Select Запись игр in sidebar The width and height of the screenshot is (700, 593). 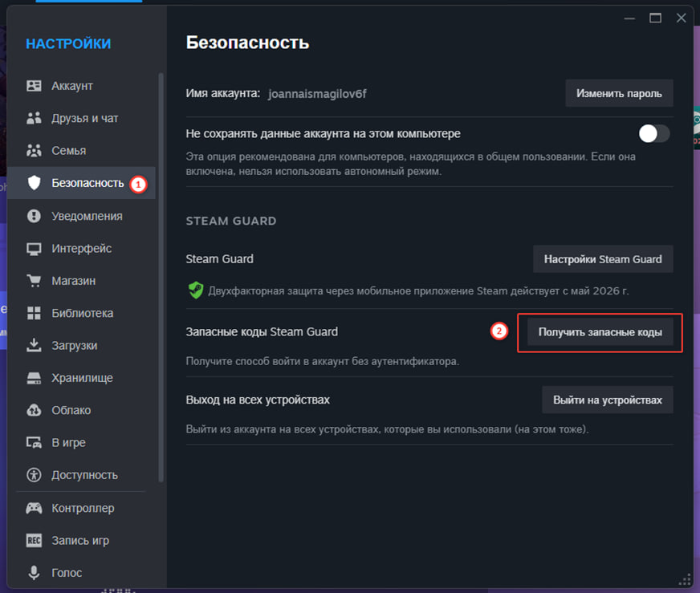tap(81, 540)
